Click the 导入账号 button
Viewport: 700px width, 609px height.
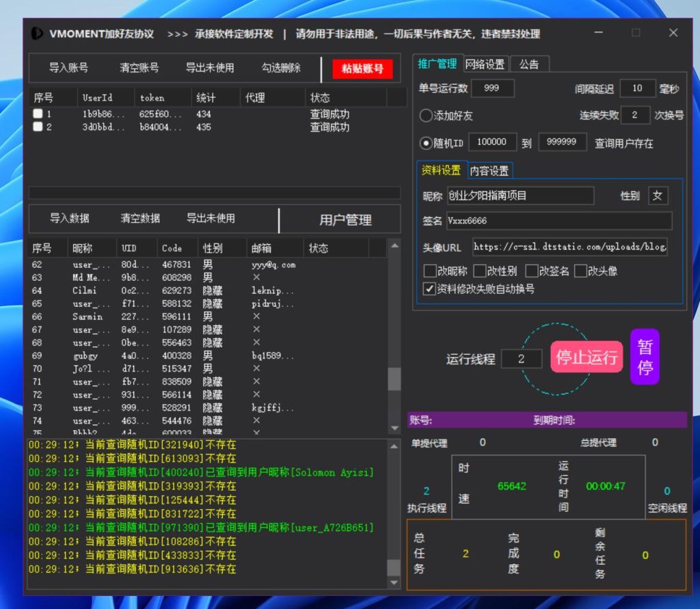point(68,68)
